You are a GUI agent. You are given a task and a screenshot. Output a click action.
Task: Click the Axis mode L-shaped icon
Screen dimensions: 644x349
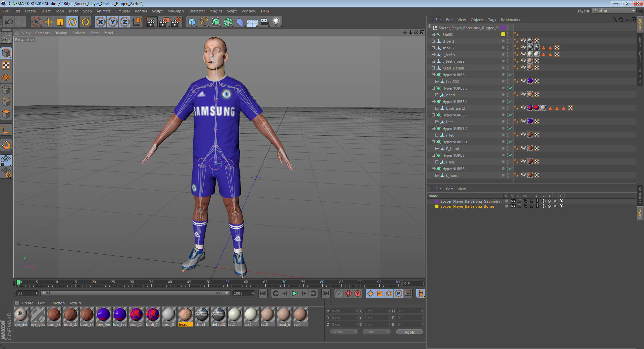point(6,130)
